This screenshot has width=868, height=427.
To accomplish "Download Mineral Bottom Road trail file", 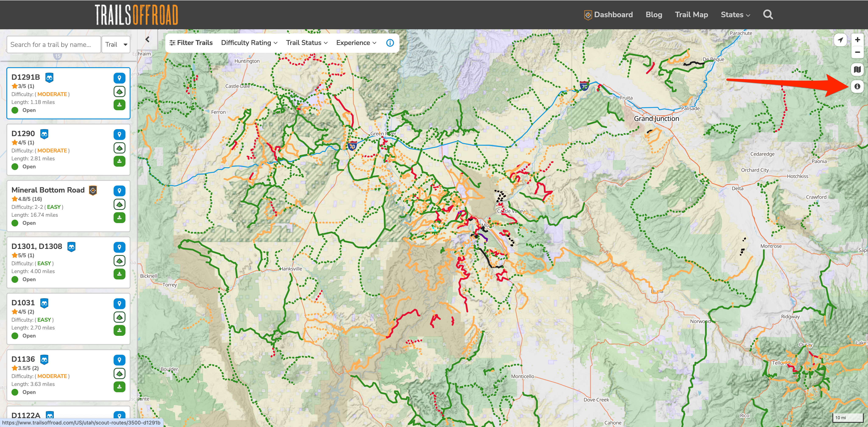I will 119,217.
